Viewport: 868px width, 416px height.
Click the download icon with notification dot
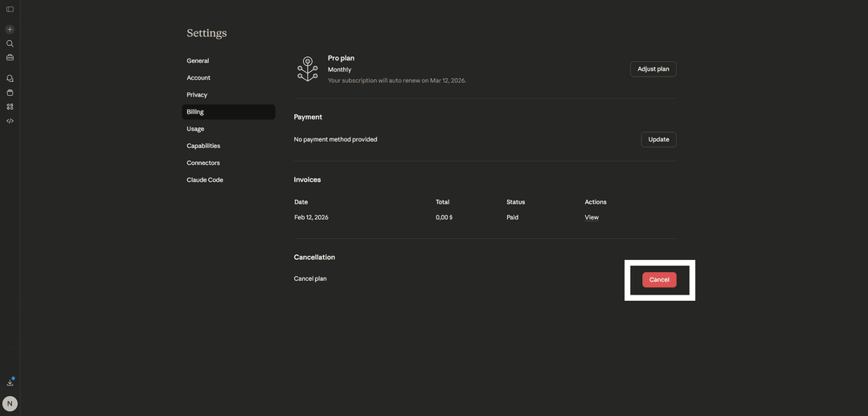[10, 382]
